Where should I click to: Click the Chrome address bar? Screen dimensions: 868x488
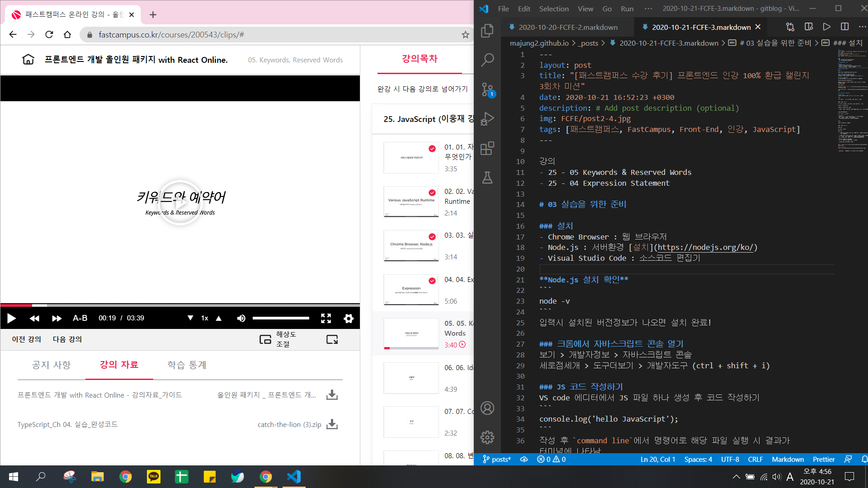pyautogui.click(x=277, y=35)
